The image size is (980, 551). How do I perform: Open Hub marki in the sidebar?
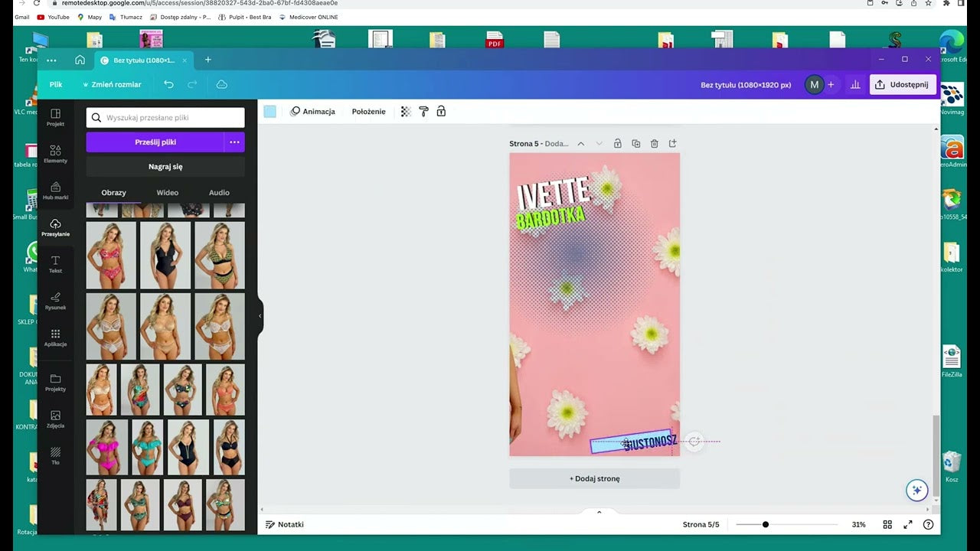[x=55, y=191]
